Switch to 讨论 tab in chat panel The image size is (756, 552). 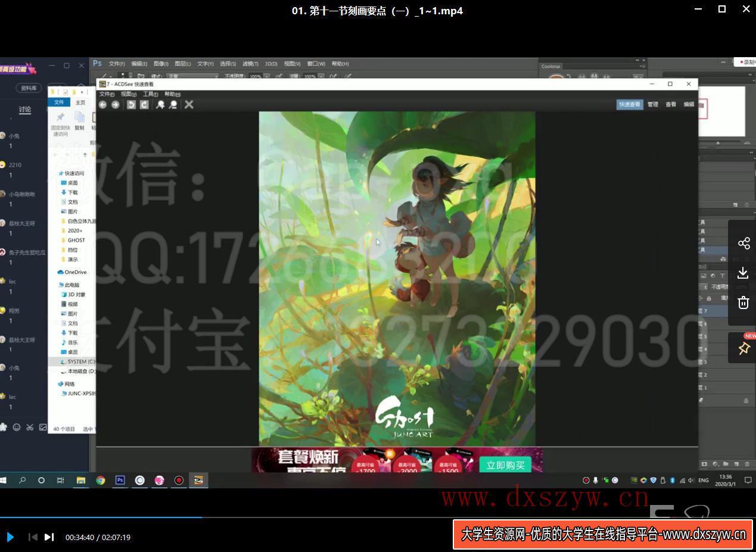coord(24,109)
